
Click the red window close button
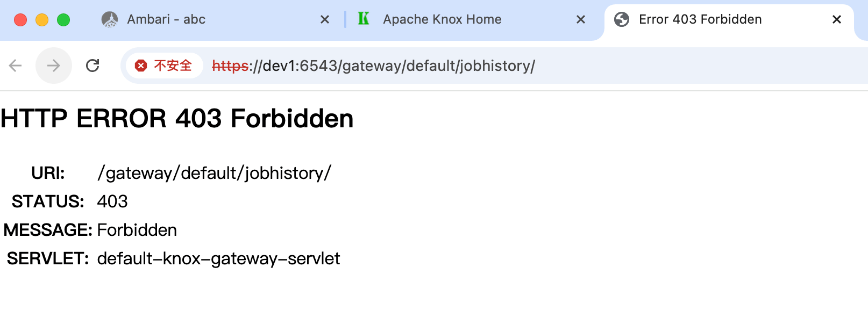(20, 20)
